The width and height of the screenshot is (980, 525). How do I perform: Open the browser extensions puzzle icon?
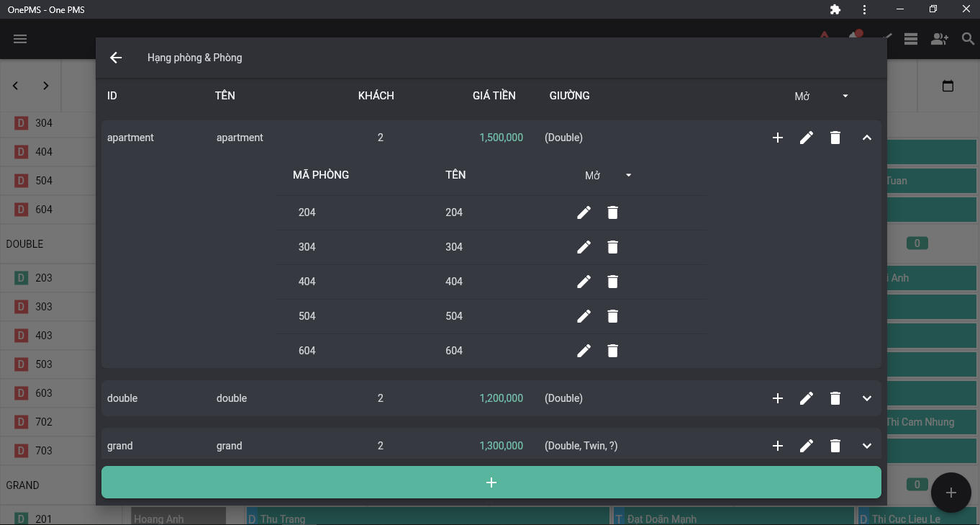(835, 9)
